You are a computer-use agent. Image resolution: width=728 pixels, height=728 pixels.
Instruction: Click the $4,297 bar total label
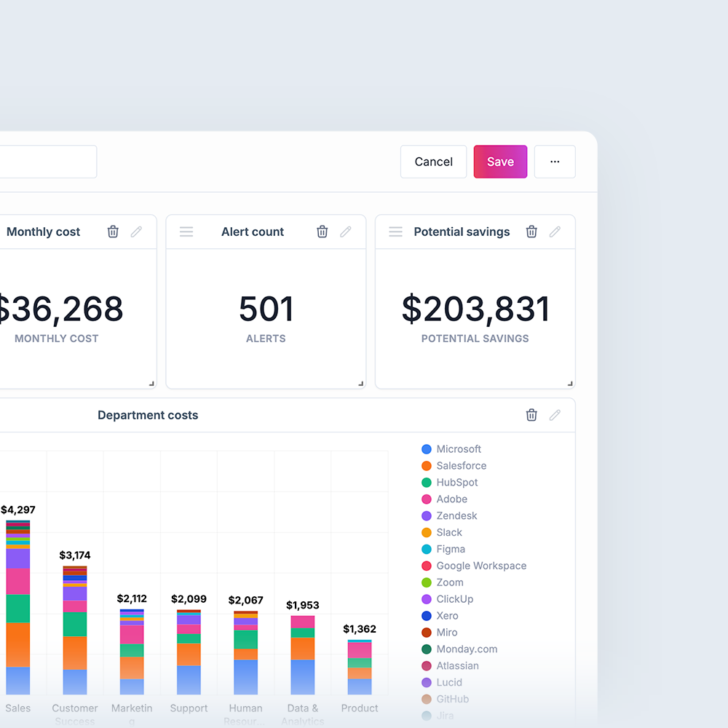17,510
